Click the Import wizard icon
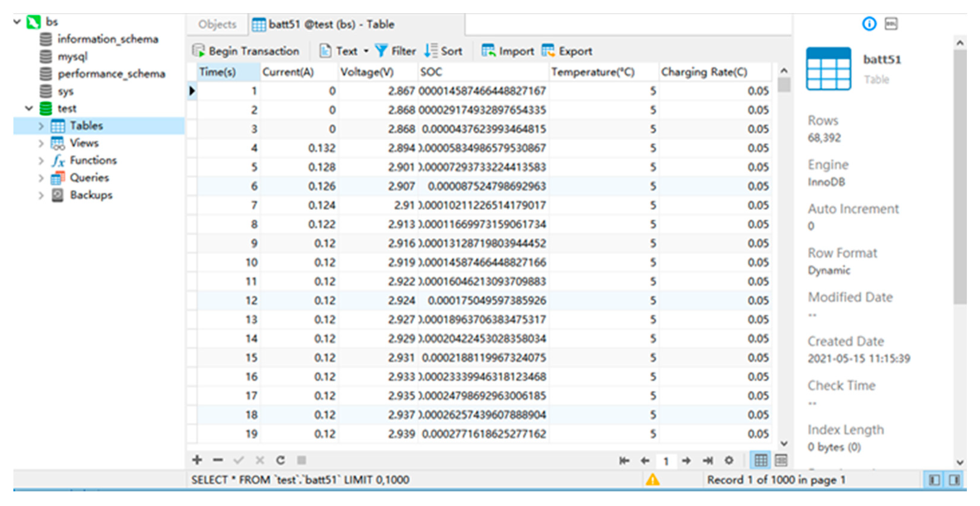 pos(488,50)
